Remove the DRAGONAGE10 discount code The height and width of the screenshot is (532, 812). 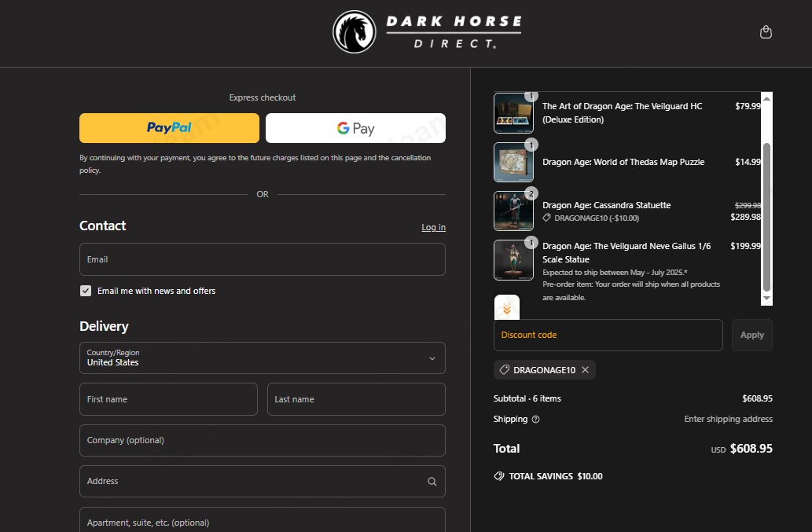585,370
